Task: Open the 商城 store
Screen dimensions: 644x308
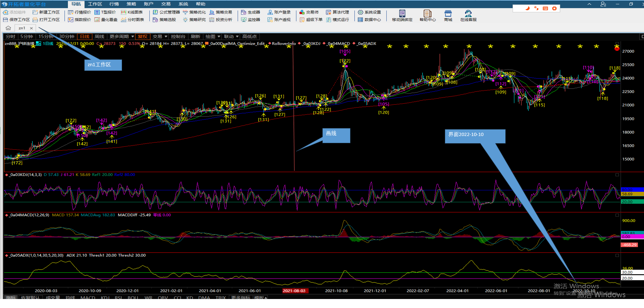Action: [448, 15]
